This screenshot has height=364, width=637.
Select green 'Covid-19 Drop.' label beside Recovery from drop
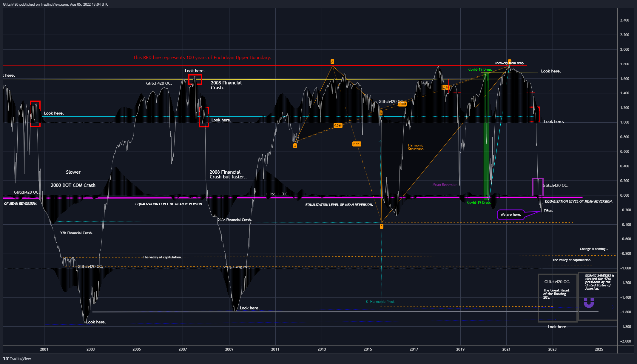[x=480, y=70]
